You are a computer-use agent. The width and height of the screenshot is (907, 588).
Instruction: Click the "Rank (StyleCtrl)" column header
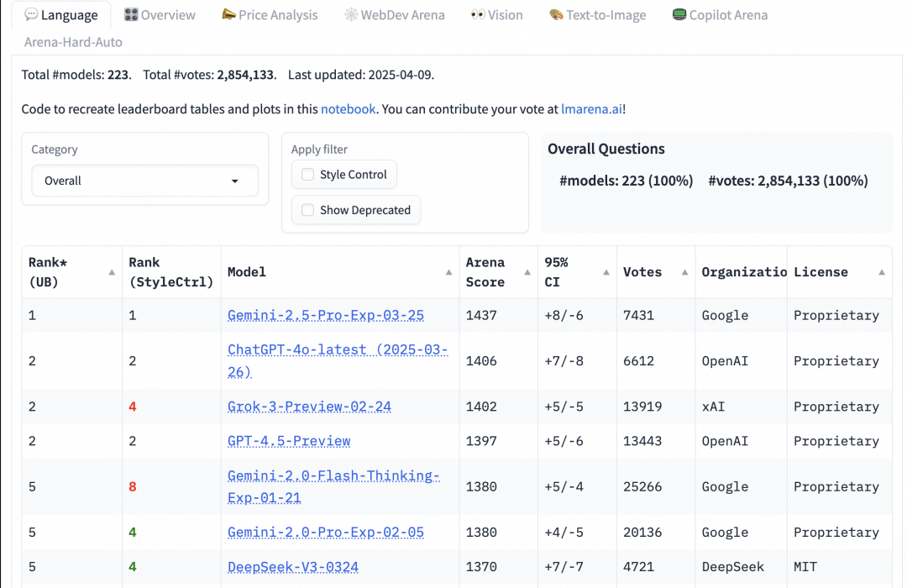171,272
